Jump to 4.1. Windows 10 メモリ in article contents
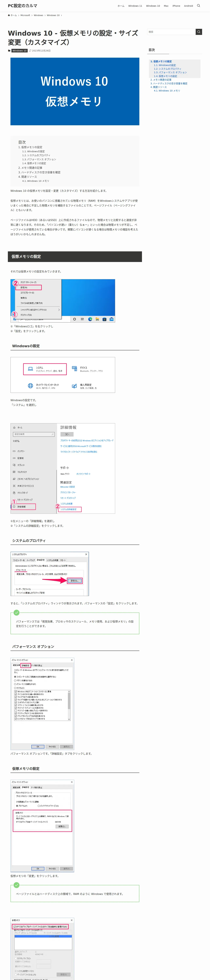Image resolution: width=210 pixels, height=980 pixels. pyautogui.click(x=35, y=181)
